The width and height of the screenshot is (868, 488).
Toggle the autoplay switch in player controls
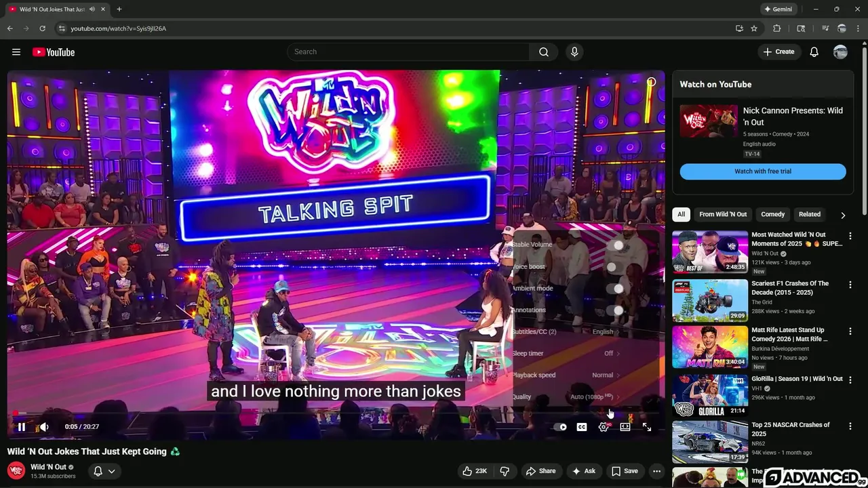point(560,427)
